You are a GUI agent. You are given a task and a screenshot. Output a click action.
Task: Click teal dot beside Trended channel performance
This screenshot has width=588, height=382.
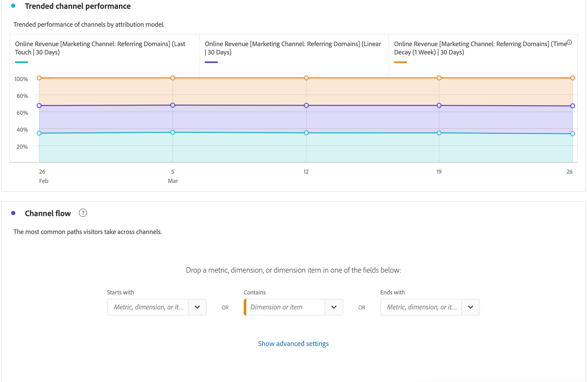tap(13, 6)
